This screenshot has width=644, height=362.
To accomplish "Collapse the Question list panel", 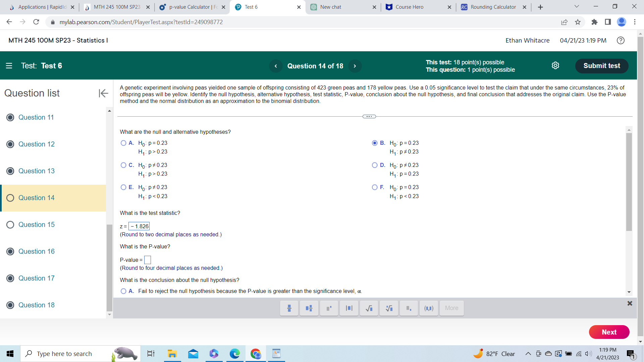I will [103, 93].
